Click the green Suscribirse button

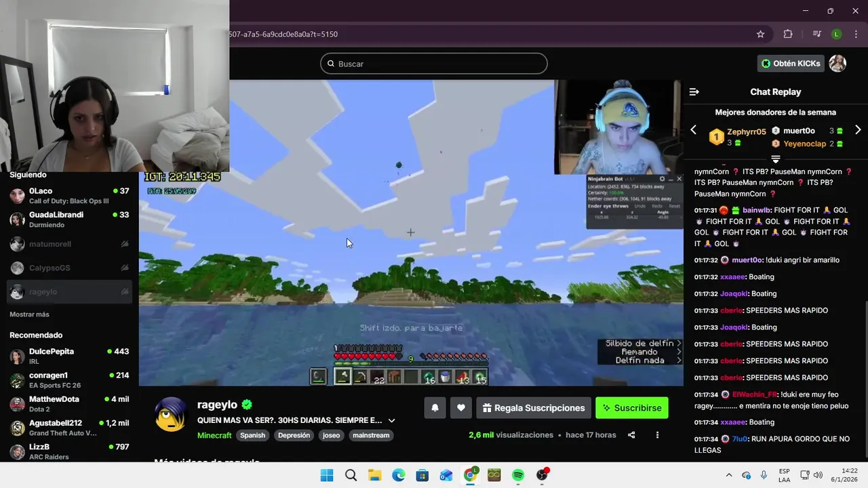point(632,407)
